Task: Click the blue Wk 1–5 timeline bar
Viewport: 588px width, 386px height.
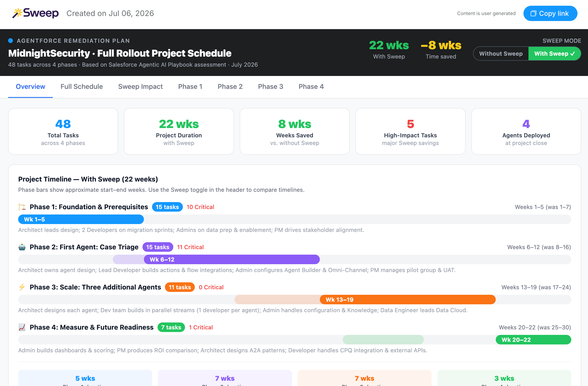Action: 81,219
